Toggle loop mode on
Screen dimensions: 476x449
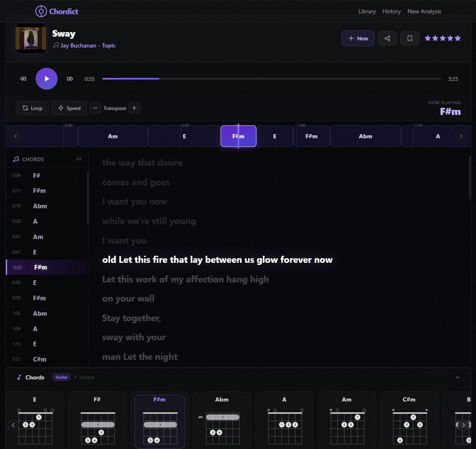(32, 108)
